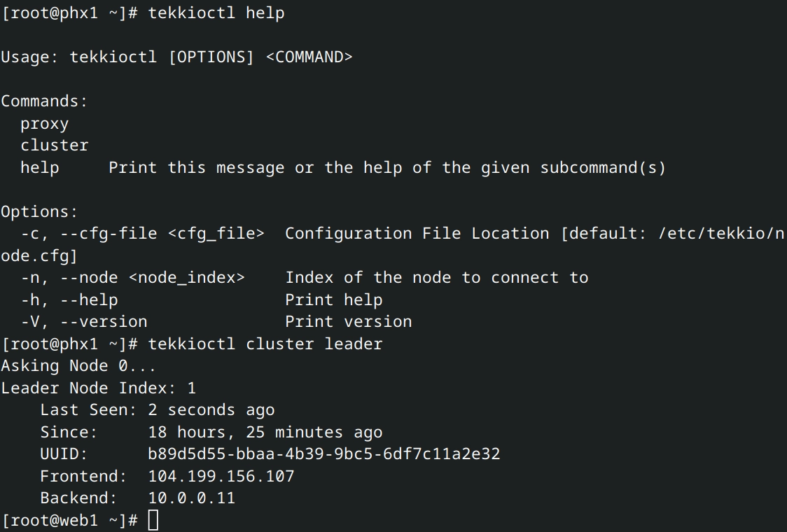Click the leader UUID value
787x532 pixels.
(x=323, y=454)
